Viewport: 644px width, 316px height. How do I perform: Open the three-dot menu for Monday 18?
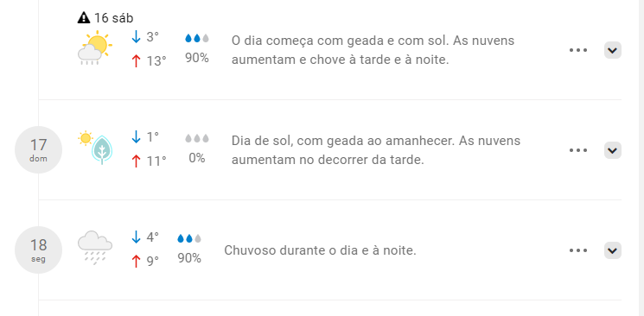pos(578,250)
